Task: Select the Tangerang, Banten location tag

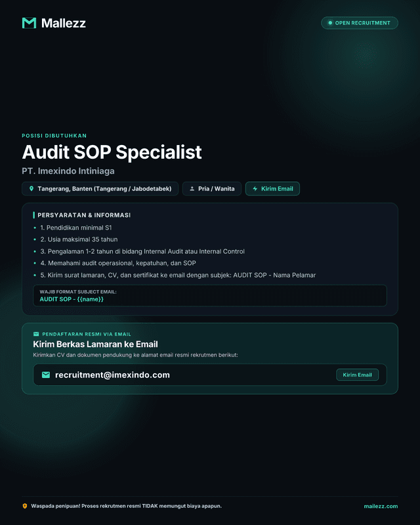Action: click(100, 189)
